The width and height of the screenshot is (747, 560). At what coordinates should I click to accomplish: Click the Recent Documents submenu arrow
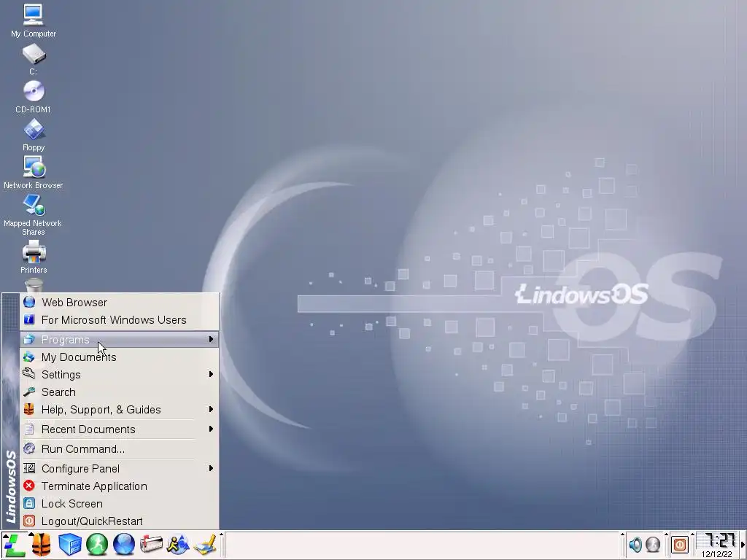(211, 429)
